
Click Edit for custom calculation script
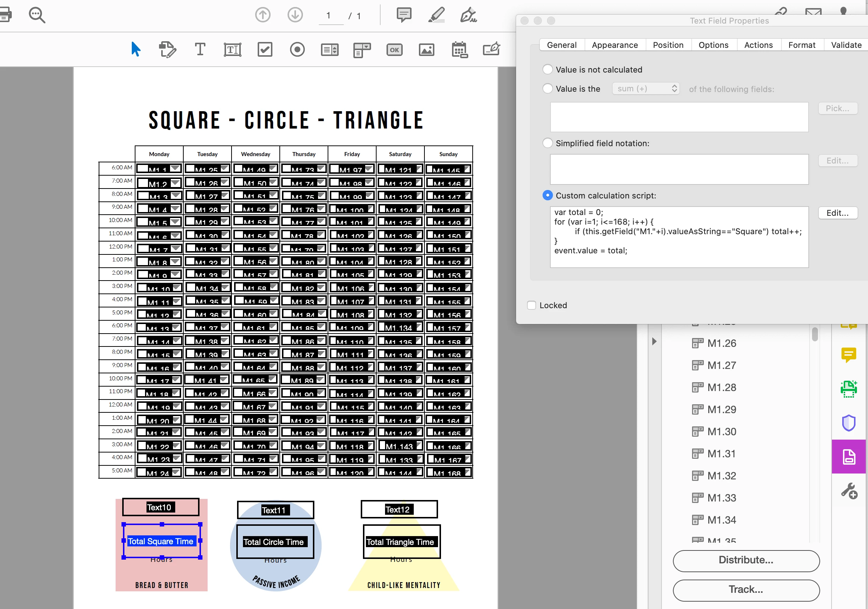[x=837, y=213]
